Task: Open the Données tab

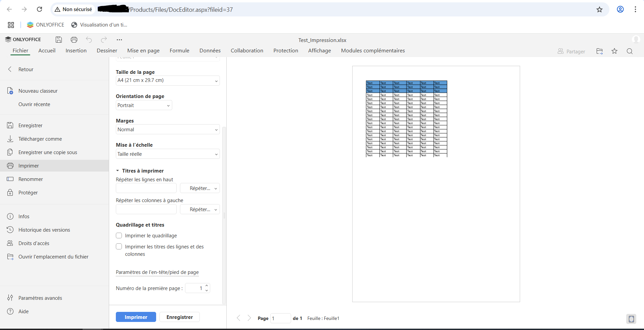Action: click(210, 51)
